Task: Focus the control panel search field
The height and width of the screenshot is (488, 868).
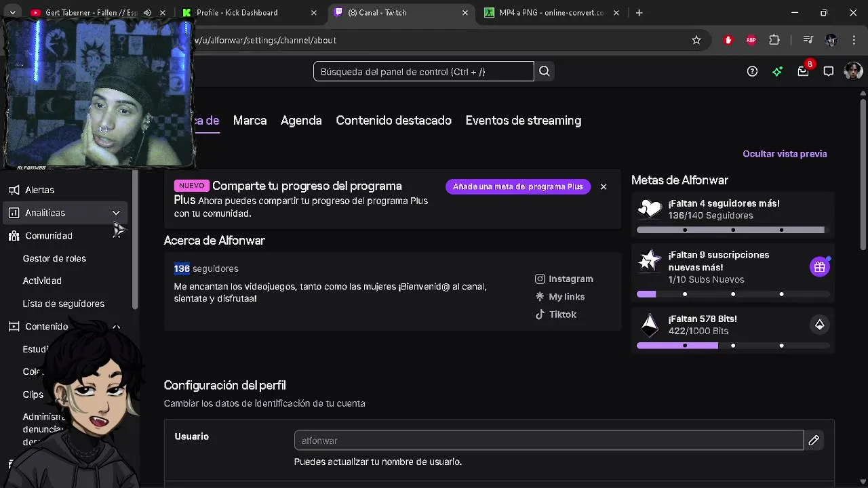Action: [424, 71]
